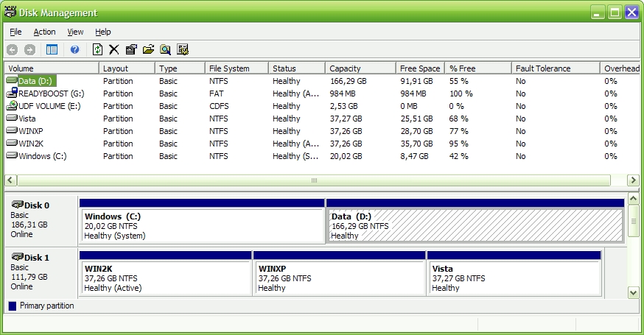Click the Forward arrow toolbar icon

click(29, 49)
